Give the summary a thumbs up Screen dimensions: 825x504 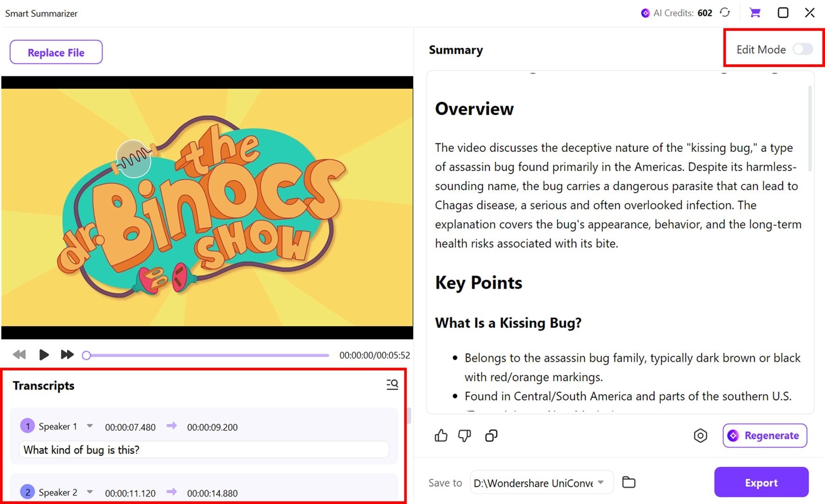point(441,436)
